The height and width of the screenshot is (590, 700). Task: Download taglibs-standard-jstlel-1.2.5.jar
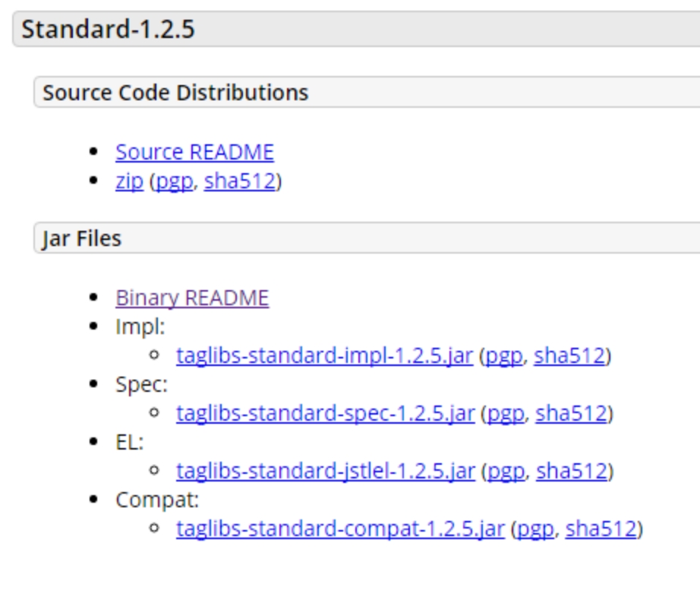[326, 472]
